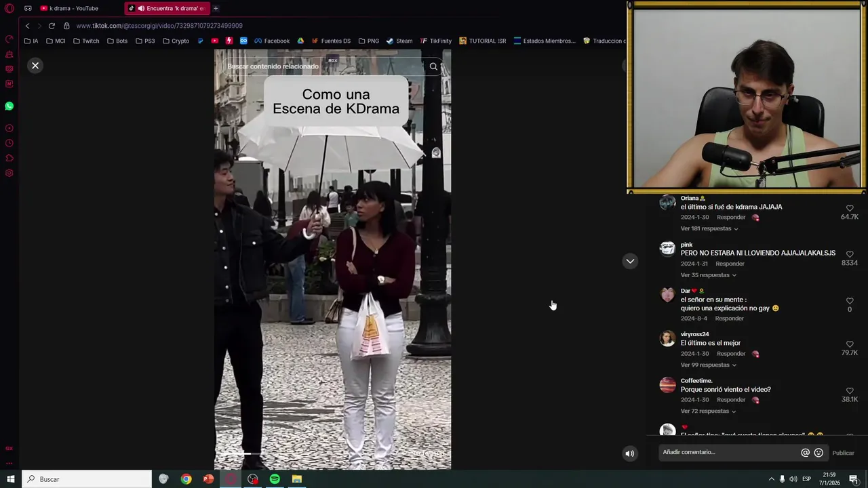Reply to viryross24's comment via Responder
Screen dimensions: 868x488
[731, 354]
